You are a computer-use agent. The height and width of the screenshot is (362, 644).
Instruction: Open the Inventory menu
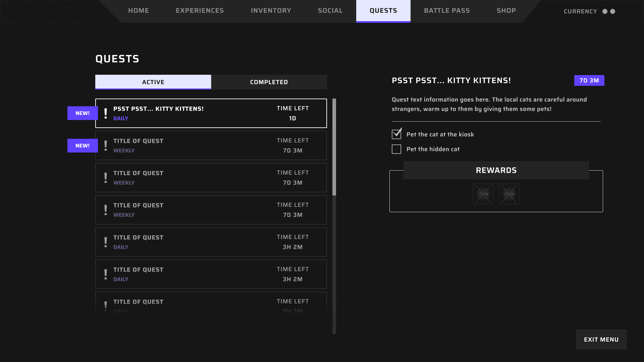tap(271, 11)
